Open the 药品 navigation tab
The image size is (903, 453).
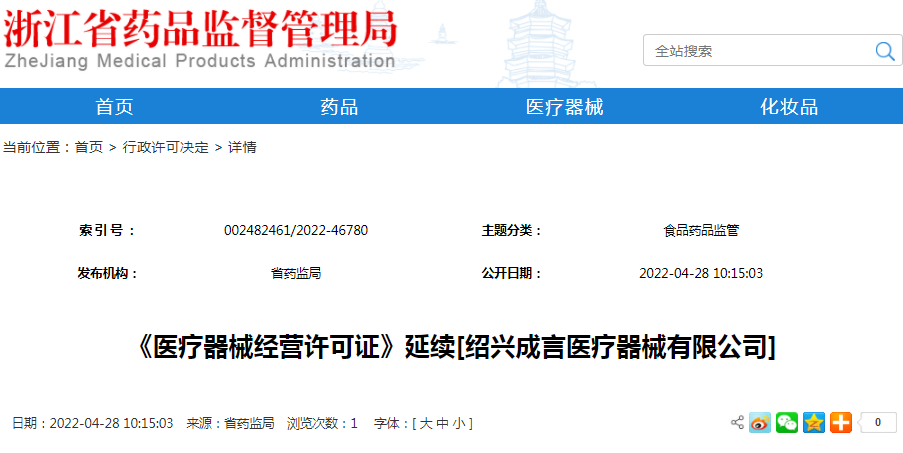pos(339,106)
